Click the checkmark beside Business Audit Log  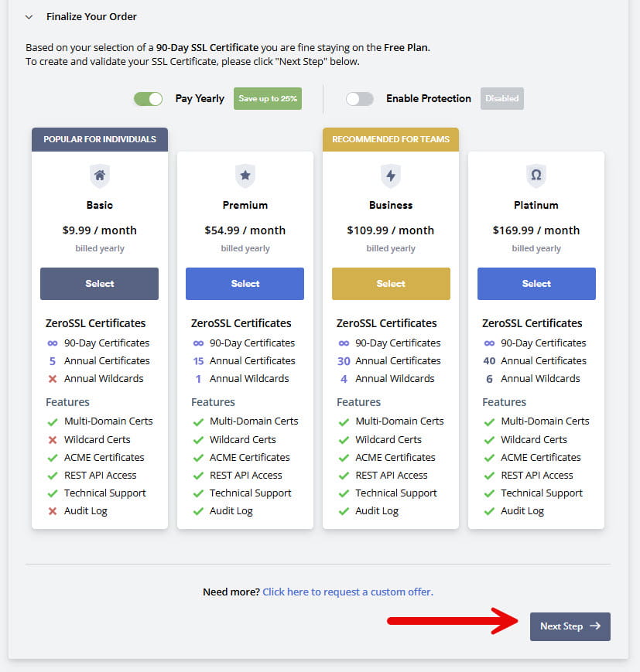(x=344, y=511)
